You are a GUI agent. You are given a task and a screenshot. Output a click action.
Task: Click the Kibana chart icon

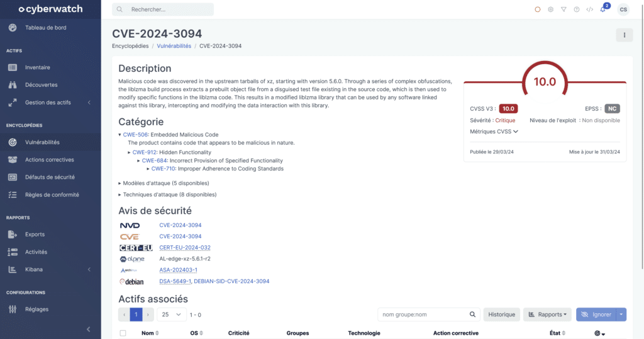pos(13,270)
